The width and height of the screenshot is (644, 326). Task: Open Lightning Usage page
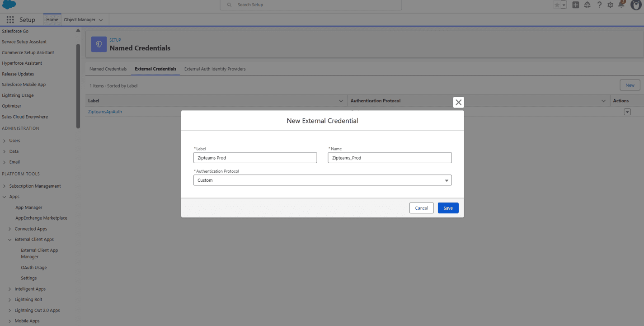[x=18, y=95]
